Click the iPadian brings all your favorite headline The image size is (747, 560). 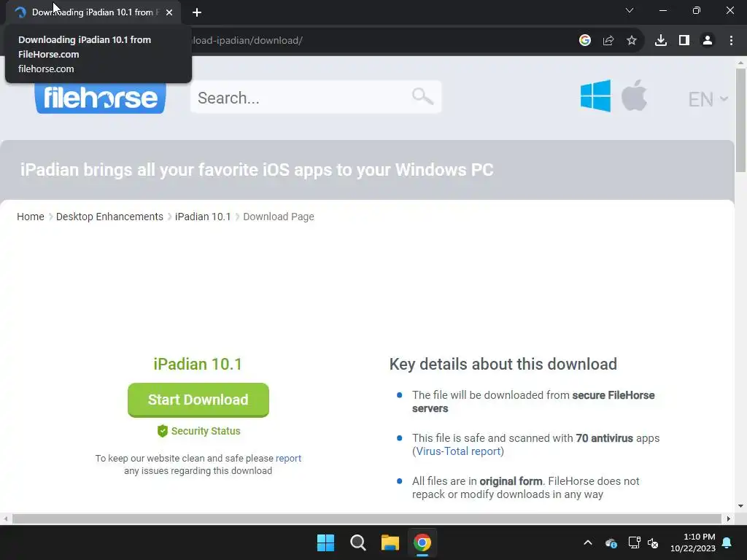pyautogui.click(x=257, y=170)
